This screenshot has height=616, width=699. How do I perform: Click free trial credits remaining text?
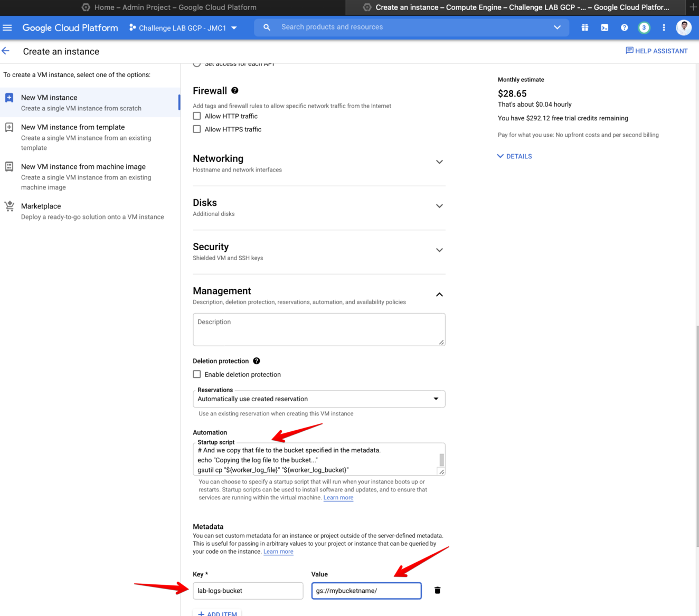pyautogui.click(x=563, y=118)
